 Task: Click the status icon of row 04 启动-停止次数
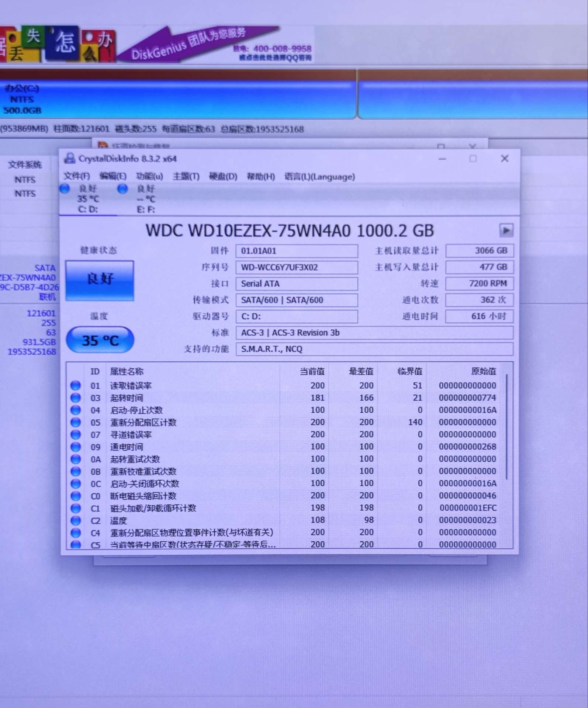coord(76,410)
